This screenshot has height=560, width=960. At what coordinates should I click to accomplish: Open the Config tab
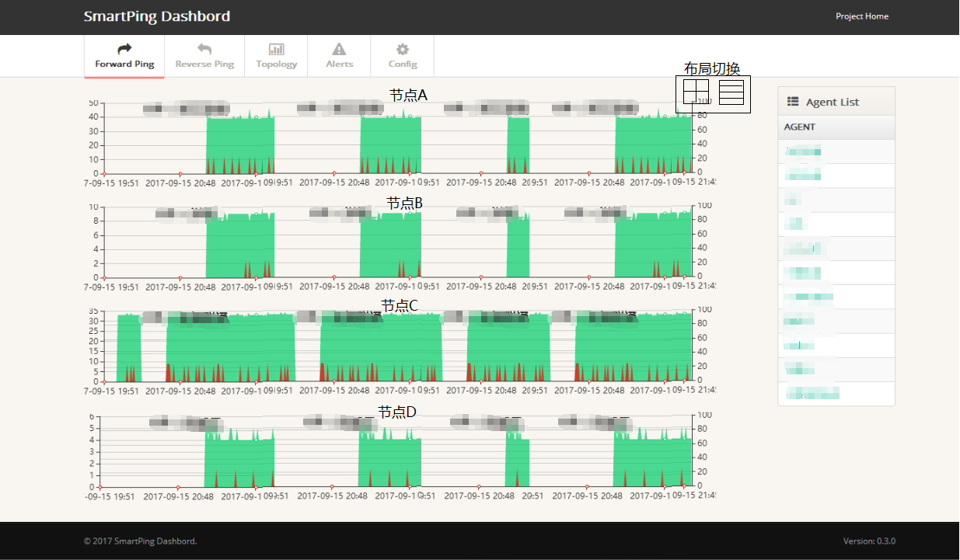pos(403,55)
